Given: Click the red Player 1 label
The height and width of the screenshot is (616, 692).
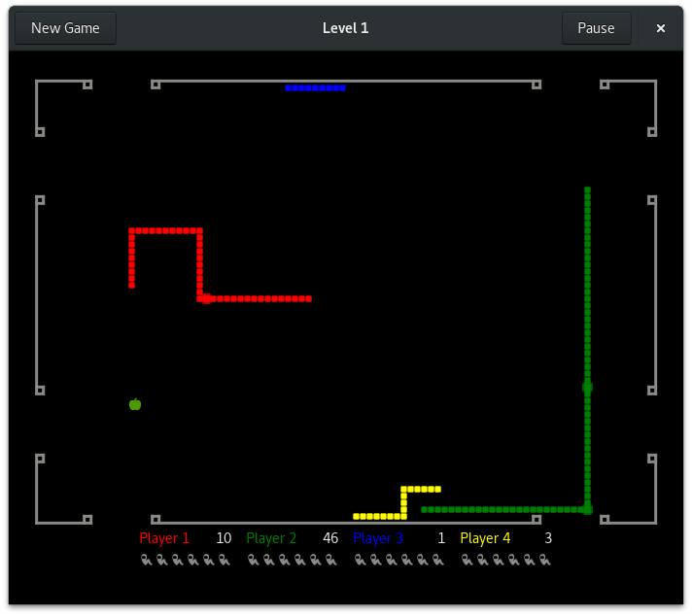Looking at the screenshot, I should [x=164, y=538].
